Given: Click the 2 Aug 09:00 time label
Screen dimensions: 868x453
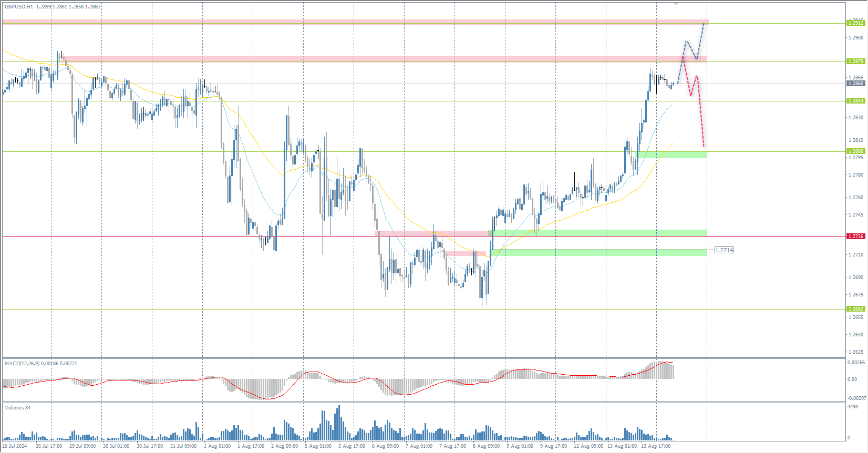Looking at the screenshot, I should 284,446.
